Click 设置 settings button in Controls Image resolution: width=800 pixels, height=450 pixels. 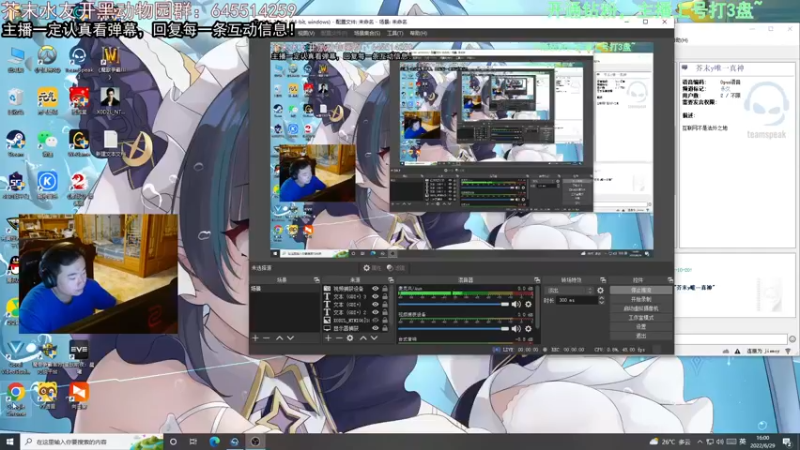pos(641,327)
